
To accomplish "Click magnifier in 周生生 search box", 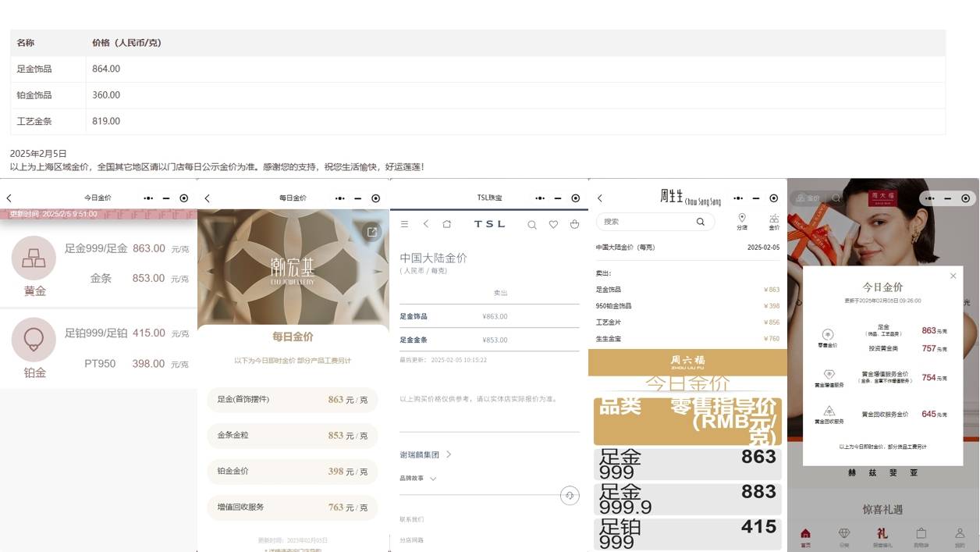I will coord(701,222).
